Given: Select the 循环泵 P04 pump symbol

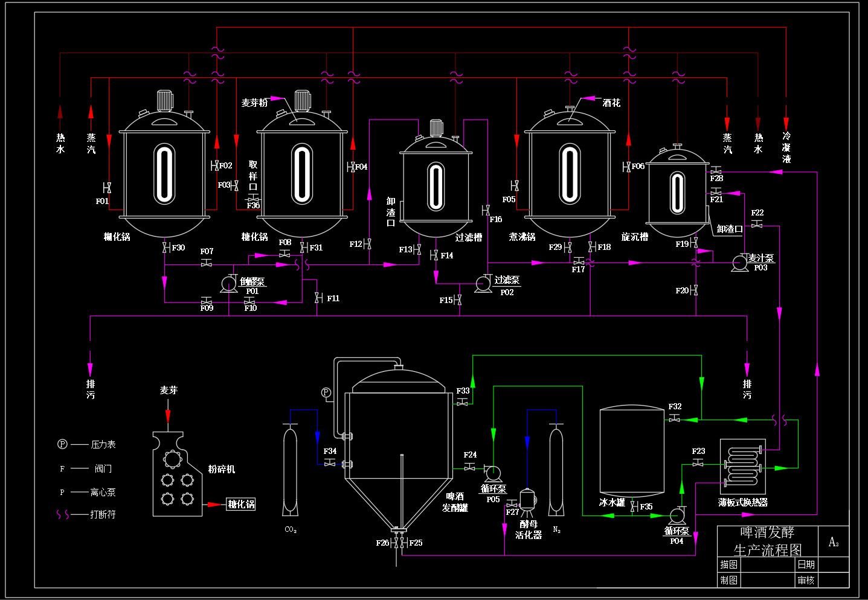Looking at the screenshot, I should point(677,515).
